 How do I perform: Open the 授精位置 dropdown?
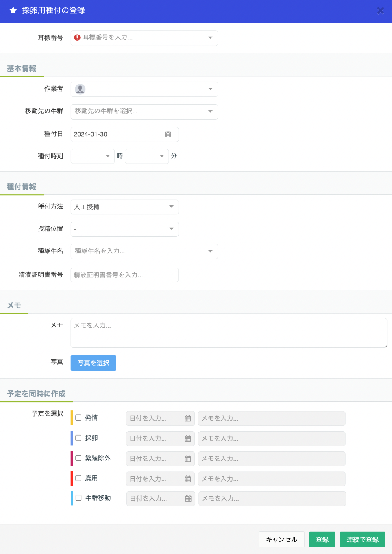click(124, 229)
